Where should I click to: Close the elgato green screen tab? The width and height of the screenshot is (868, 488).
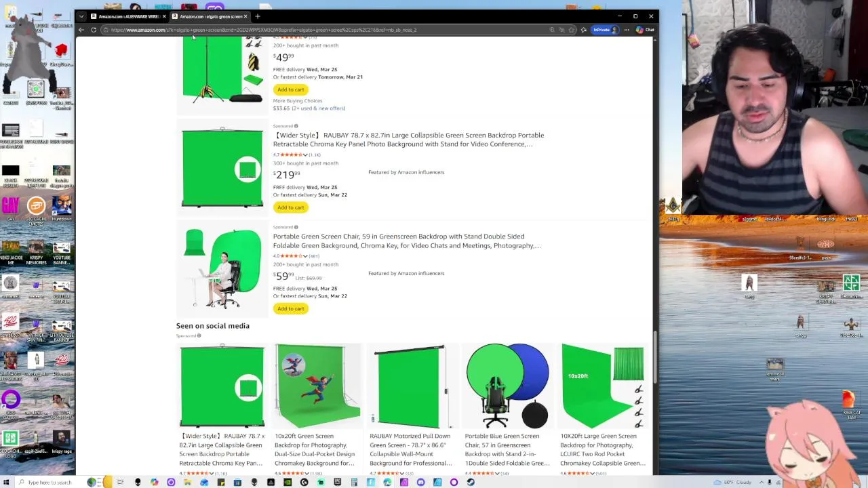[x=245, y=16]
